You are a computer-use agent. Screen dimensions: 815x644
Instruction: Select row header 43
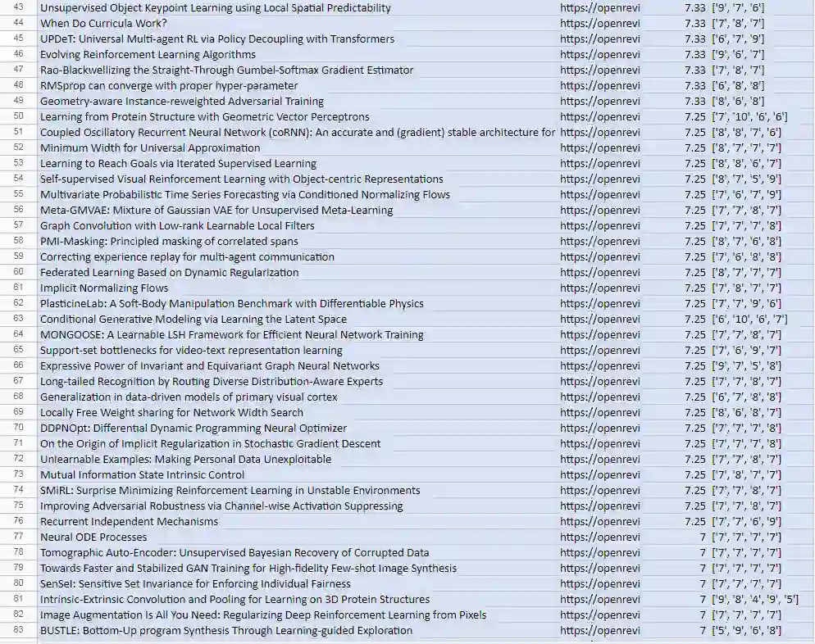point(18,8)
